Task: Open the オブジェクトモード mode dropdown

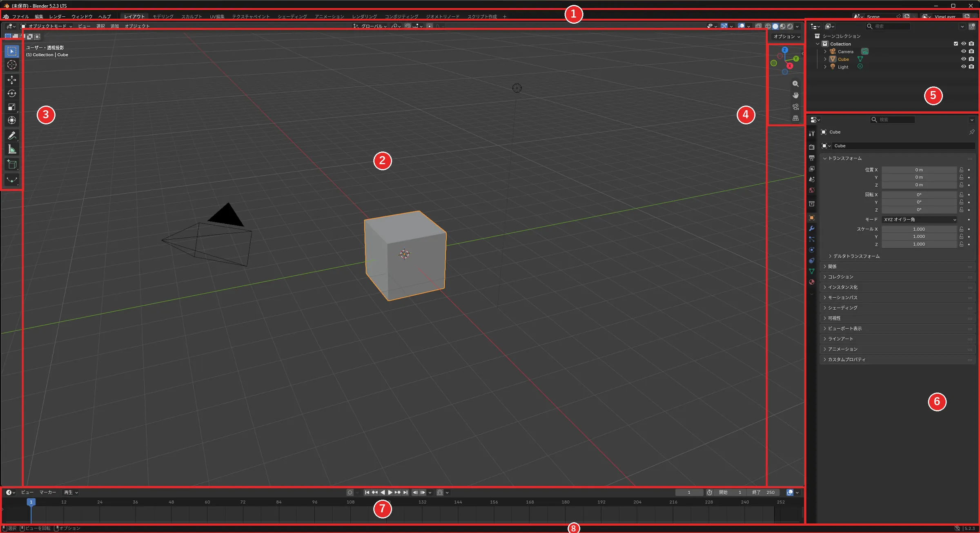Action: [47, 26]
